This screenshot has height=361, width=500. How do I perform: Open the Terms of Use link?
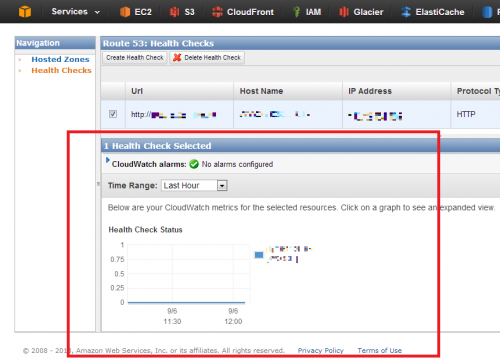tap(379, 350)
